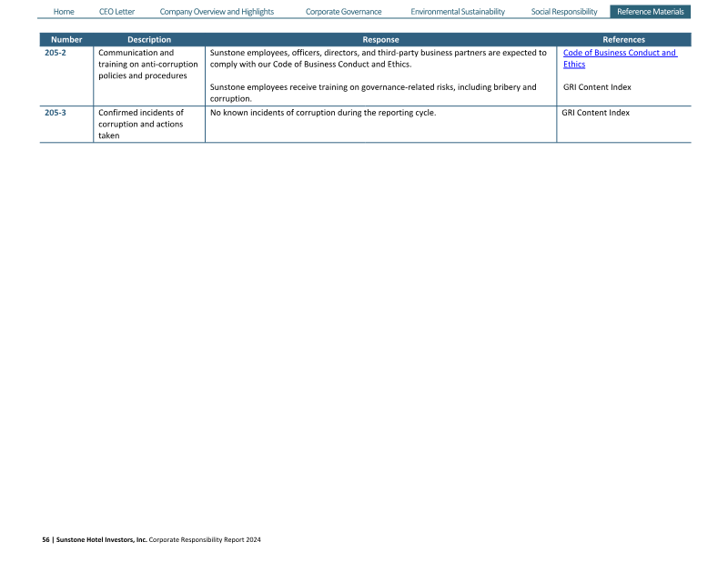Viewport: 728px width, 562px height.
Task: Go to the Home navigation tab
Action: point(64,12)
